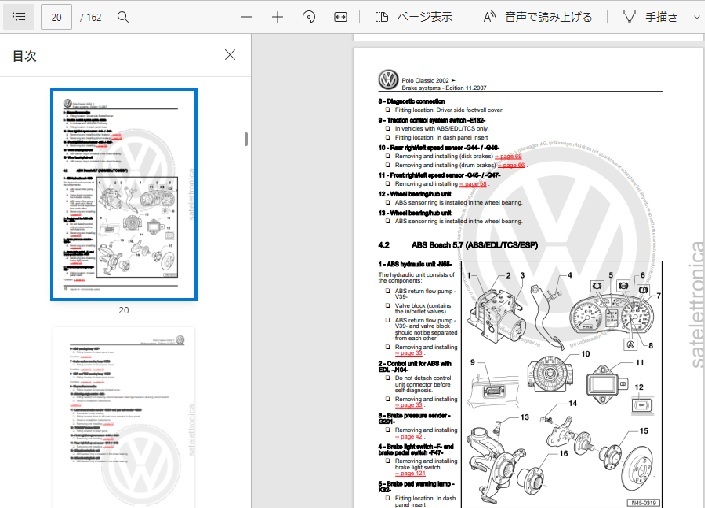Click the section heading ABS Bosch 5.7 (ABS/EDL/TCS/ESP)
The height and width of the screenshot is (508, 705).
click(x=474, y=245)
